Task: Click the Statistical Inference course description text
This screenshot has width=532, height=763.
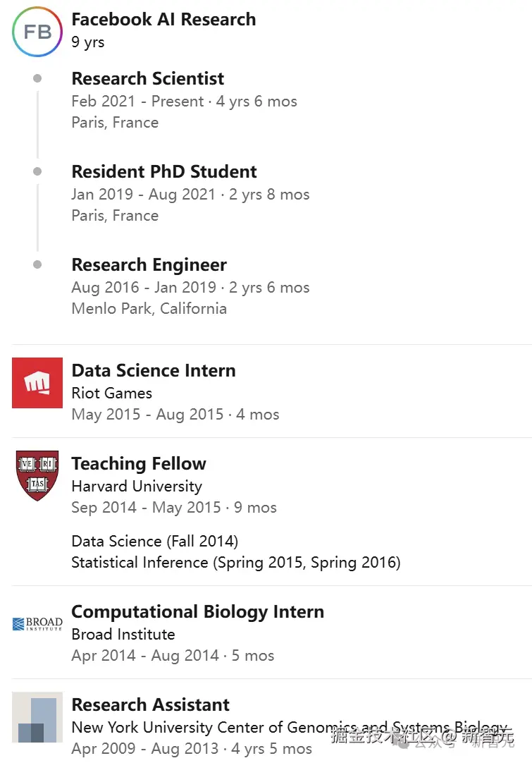Action: pyautogui.click(x=235, y=562)
